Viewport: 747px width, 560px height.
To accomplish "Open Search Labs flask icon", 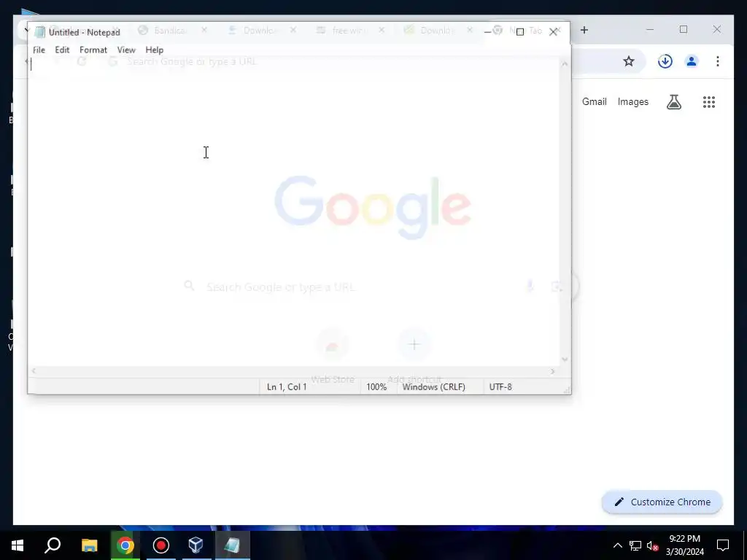I will 673,102.
